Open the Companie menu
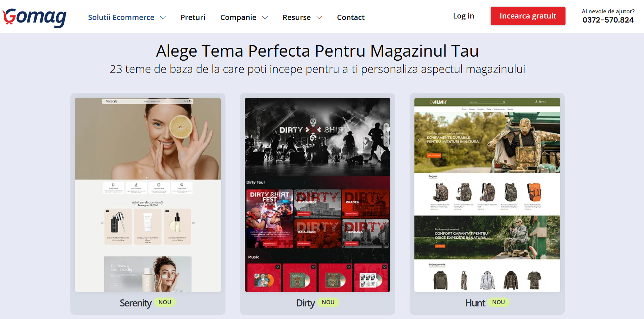This screenshot has height=319, width=644. coord(238,17)
